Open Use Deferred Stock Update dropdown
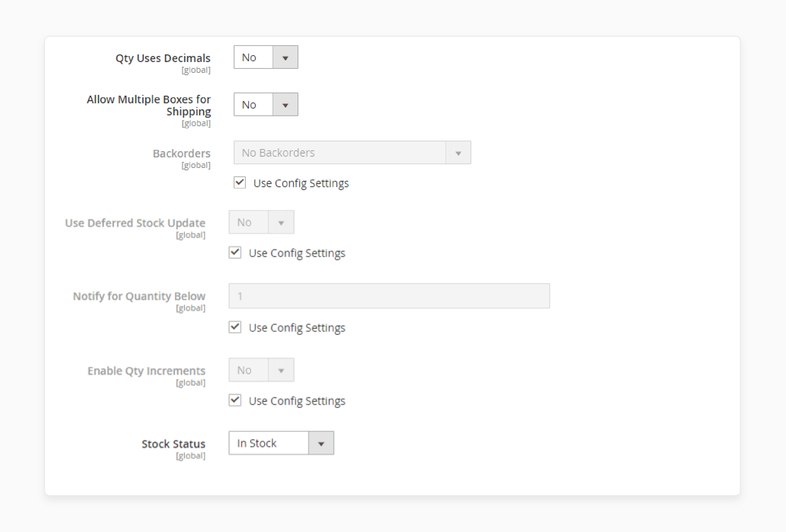Viewport: 786px width, 532px height. (x=262, y=222)
